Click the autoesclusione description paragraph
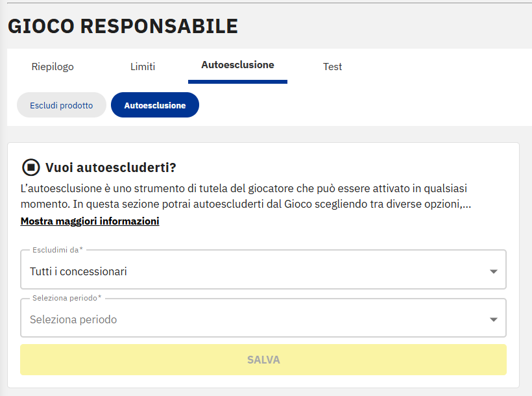 coord(247,196)
